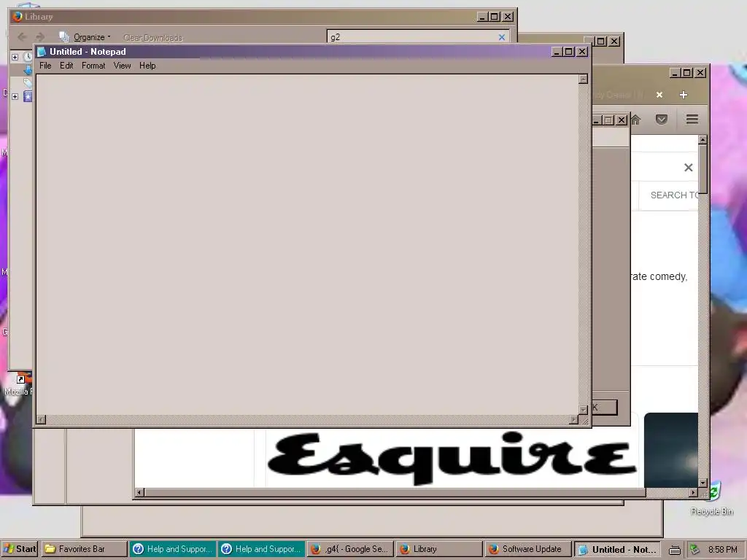
Task: Go forward in the Library window
Action: [x=40, y=36]
